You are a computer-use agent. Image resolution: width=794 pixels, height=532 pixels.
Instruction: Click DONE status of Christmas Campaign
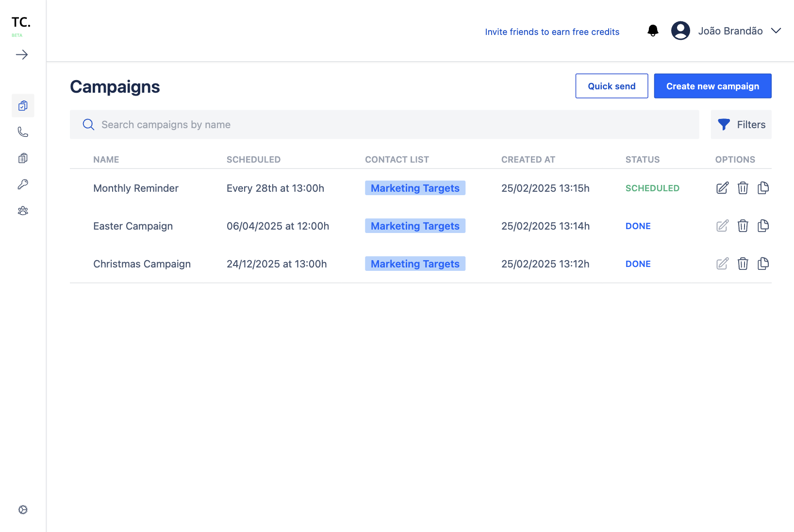point(638,264)
